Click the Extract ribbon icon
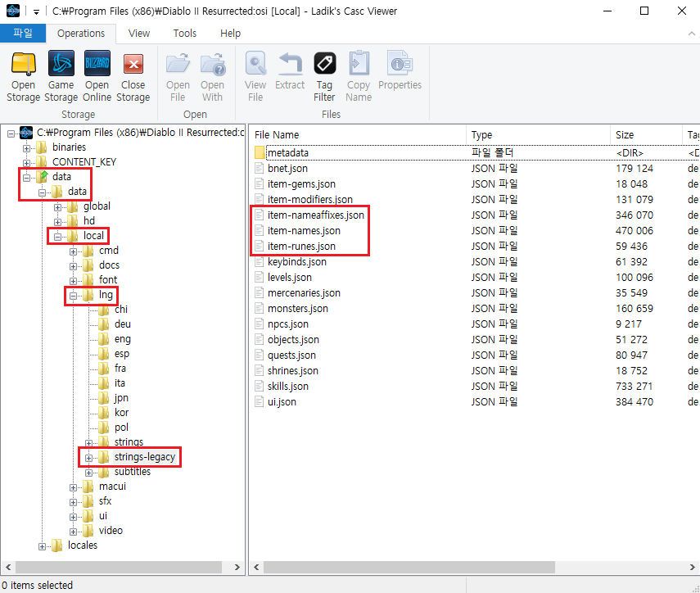 (x=290, y=64)
